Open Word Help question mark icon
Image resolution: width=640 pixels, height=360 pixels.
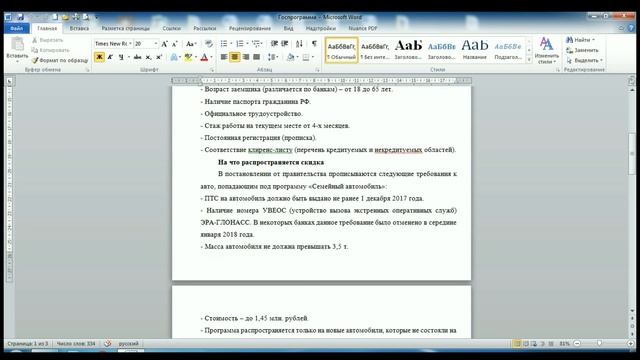click(631, 28)
